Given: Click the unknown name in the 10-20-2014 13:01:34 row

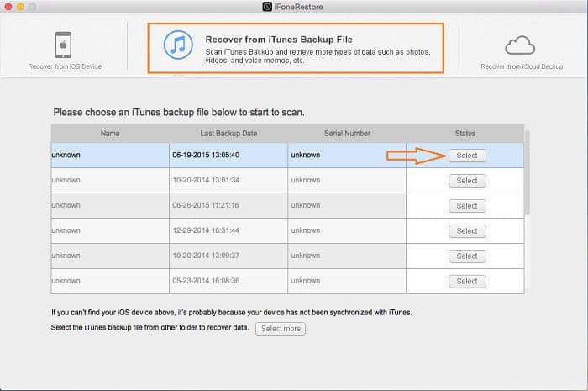Looking at the screenshot, I should click(66, 180).
